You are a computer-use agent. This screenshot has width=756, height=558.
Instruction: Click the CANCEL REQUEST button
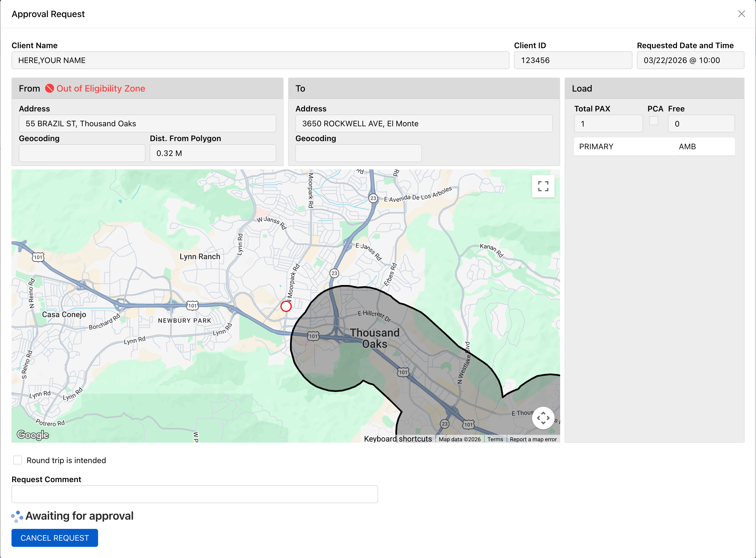pos(55,538)
